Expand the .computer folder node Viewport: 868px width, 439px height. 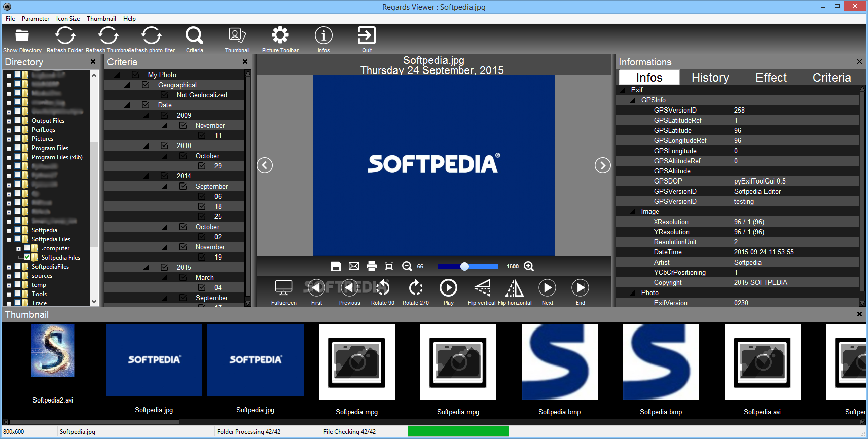click(18, 249)
